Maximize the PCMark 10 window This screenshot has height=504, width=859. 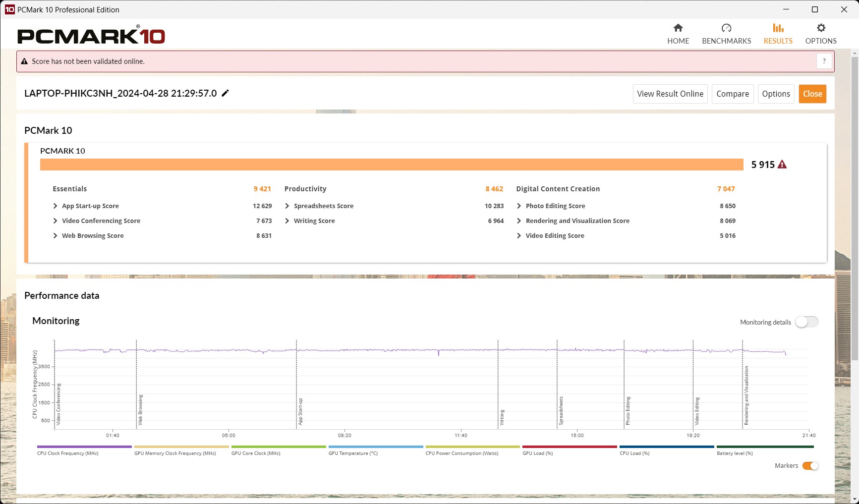click(815, 9)
